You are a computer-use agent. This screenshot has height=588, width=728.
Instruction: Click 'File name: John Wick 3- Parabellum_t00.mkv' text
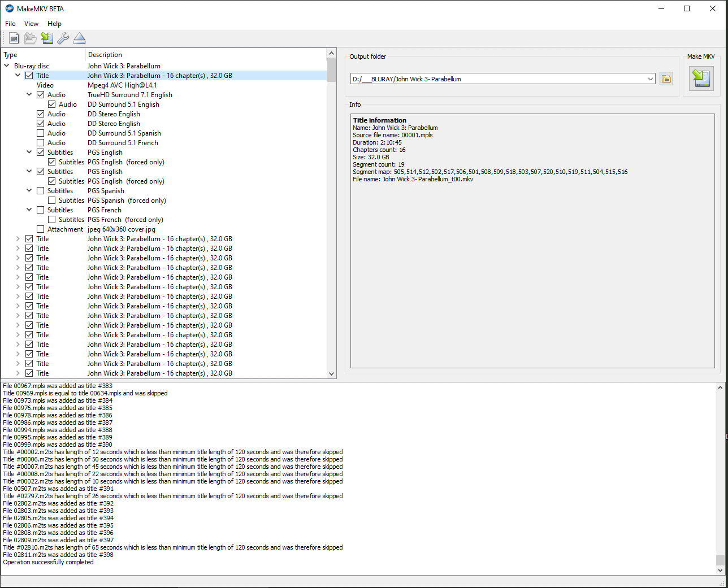pyautogui.click(x=413, y=179)
